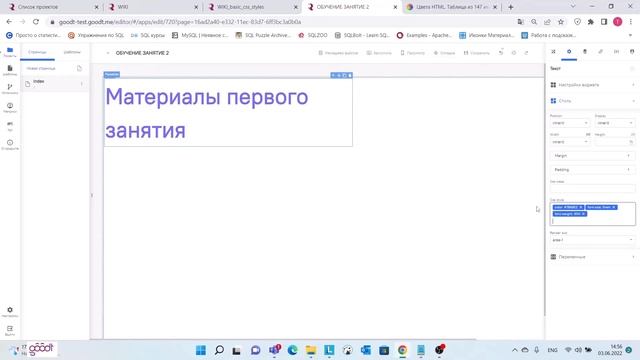This screenshot has width=640, height=360.
Task: Open a new browser tab with the plus button
Action: click(511, 7)
